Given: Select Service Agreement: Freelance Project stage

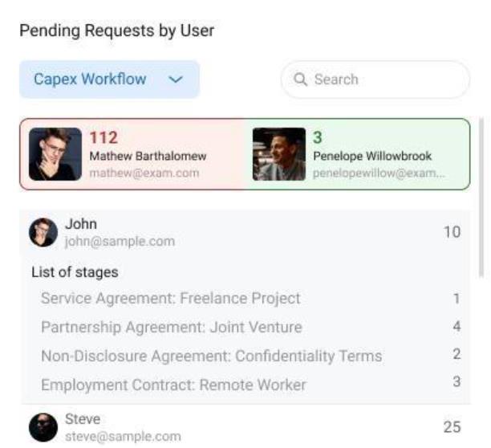Looking at the screenshot, I should [x=171, y=299].
